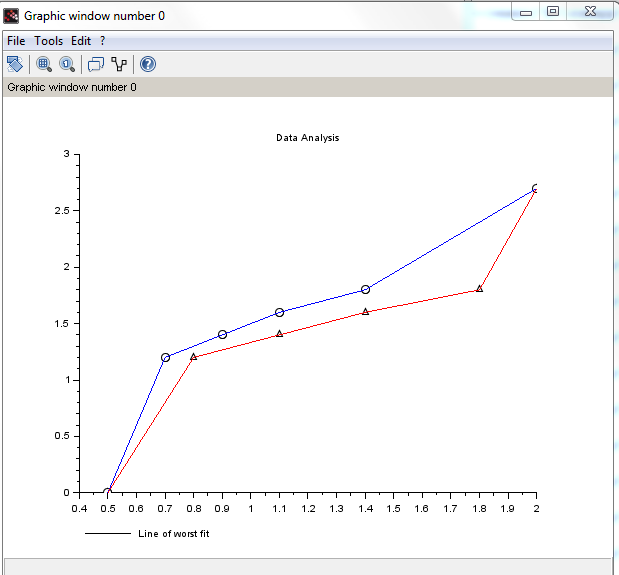This screenshot has width=619, height=575.
Task: Click x-axis tick label '1.3'
Action: [336, 509]
